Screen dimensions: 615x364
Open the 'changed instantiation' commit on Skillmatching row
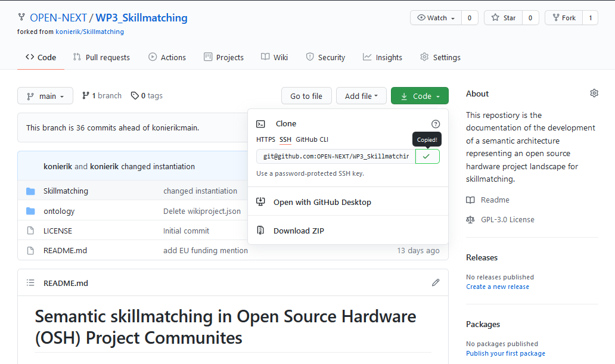click(200, 191)
